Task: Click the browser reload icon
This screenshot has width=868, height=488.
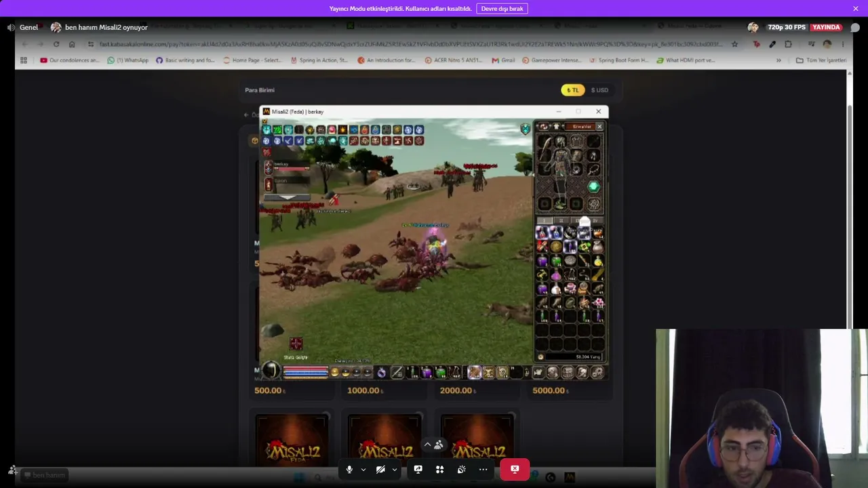Action: coord(56,44)
